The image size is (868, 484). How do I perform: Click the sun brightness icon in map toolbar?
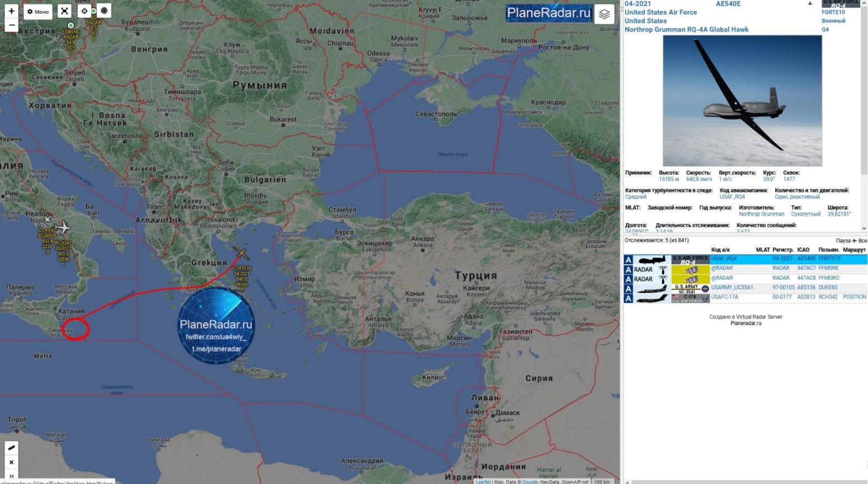point(104,11)
